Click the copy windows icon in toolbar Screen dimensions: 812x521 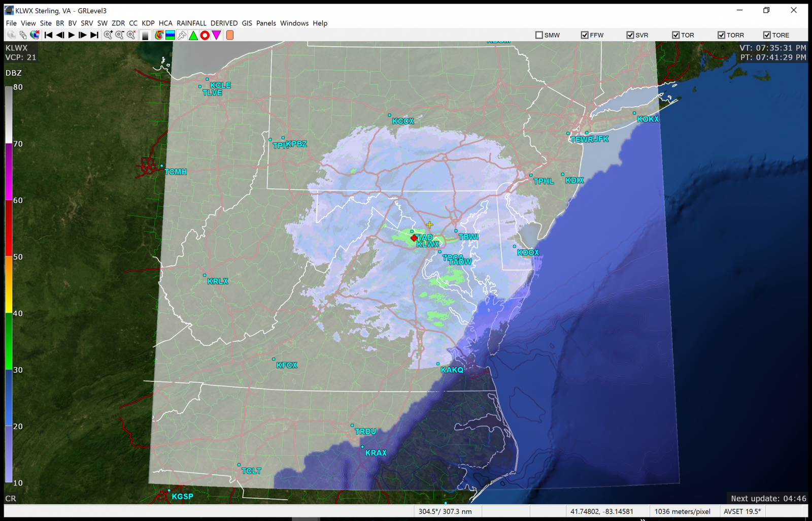click(23, 35)
